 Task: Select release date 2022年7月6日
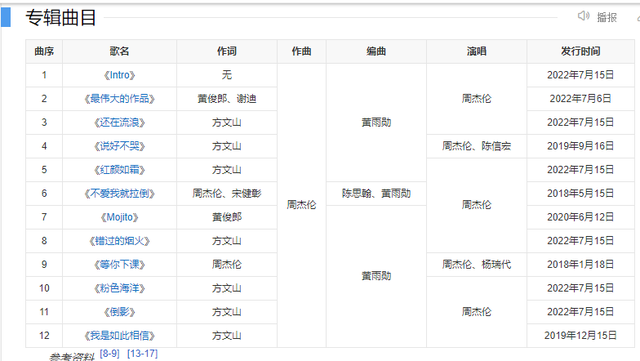point(580,99)
